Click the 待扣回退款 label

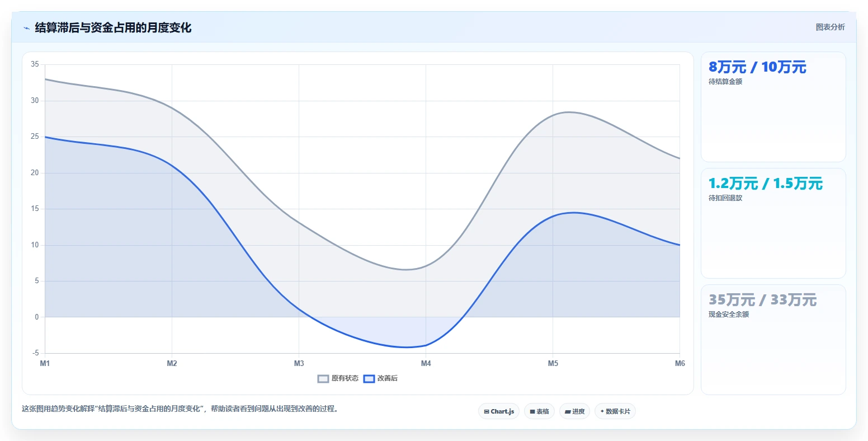(725, 198)
